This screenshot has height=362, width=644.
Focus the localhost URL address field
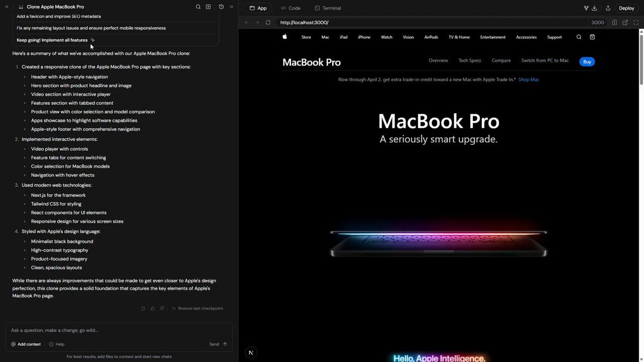click(432, 23)
